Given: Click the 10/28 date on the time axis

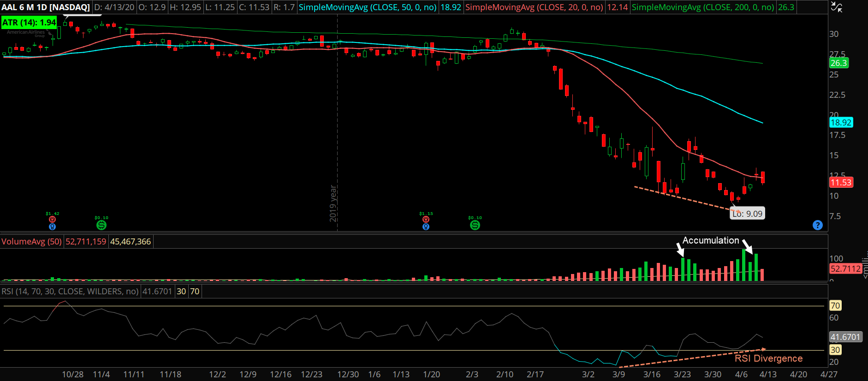Looking at the screenshot, I should 73,374.
